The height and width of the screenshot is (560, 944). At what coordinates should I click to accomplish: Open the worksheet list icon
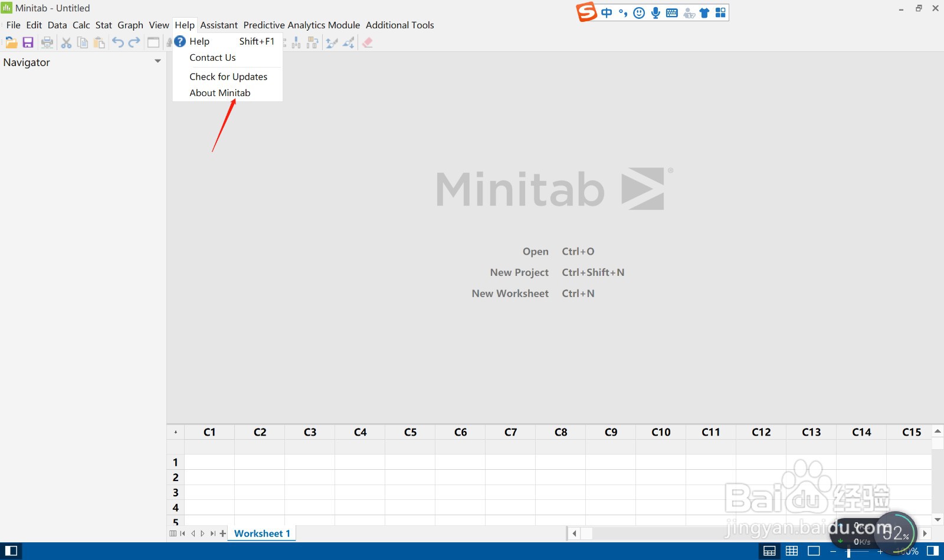173,533
